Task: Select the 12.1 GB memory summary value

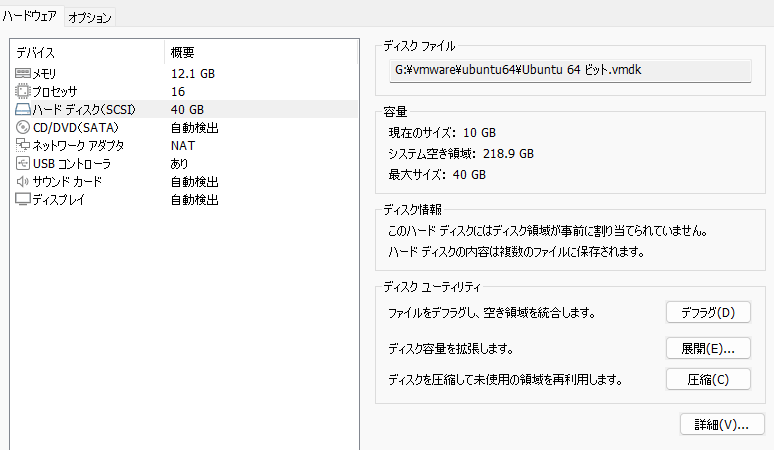Action: (192, 73)
